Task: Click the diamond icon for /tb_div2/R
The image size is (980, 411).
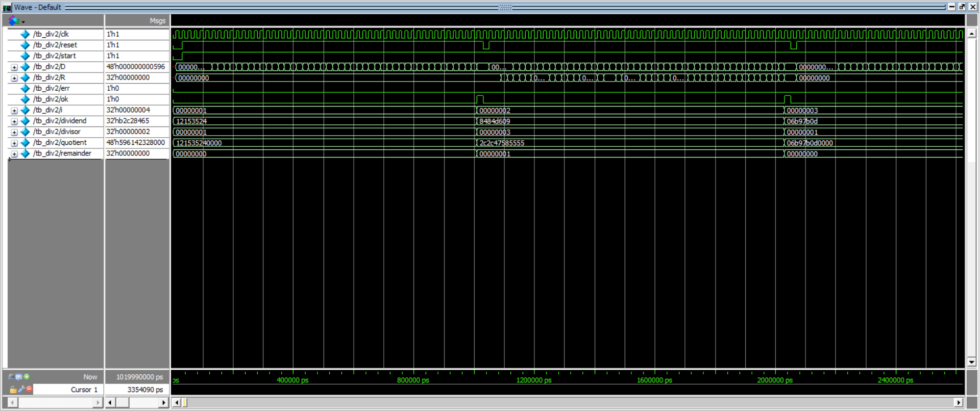Action: coord(25,78)
